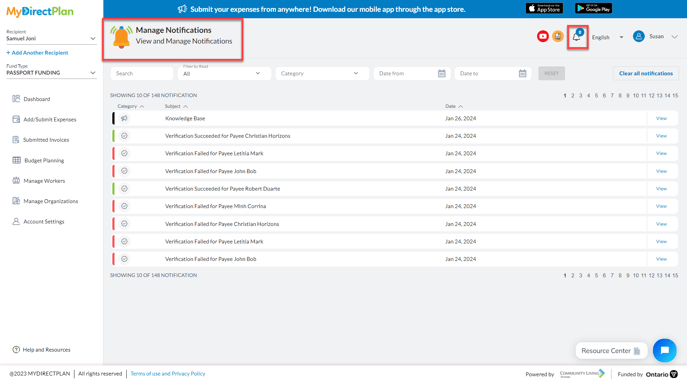Viewport: 687px width, 383px height.
Task: Click the RESET button
Action: point(551,73)
